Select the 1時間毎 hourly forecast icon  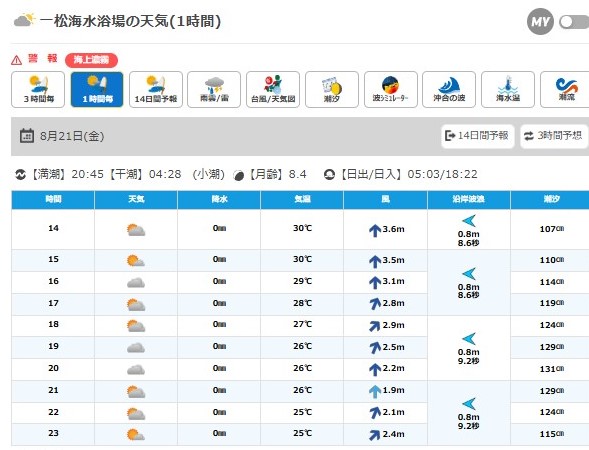pos(97,89)
